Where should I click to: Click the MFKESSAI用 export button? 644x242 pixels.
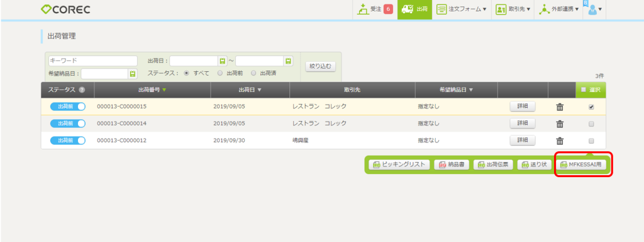(580, 164)
